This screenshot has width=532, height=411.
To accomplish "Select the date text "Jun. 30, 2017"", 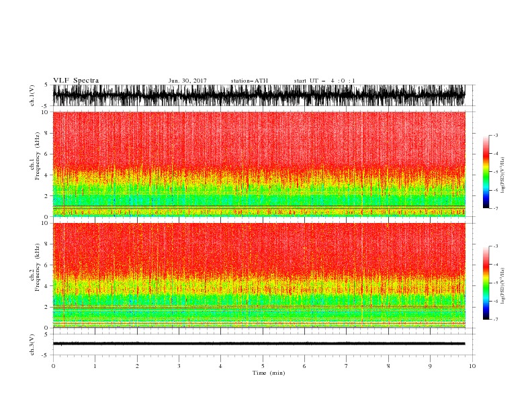I will 187,81.
